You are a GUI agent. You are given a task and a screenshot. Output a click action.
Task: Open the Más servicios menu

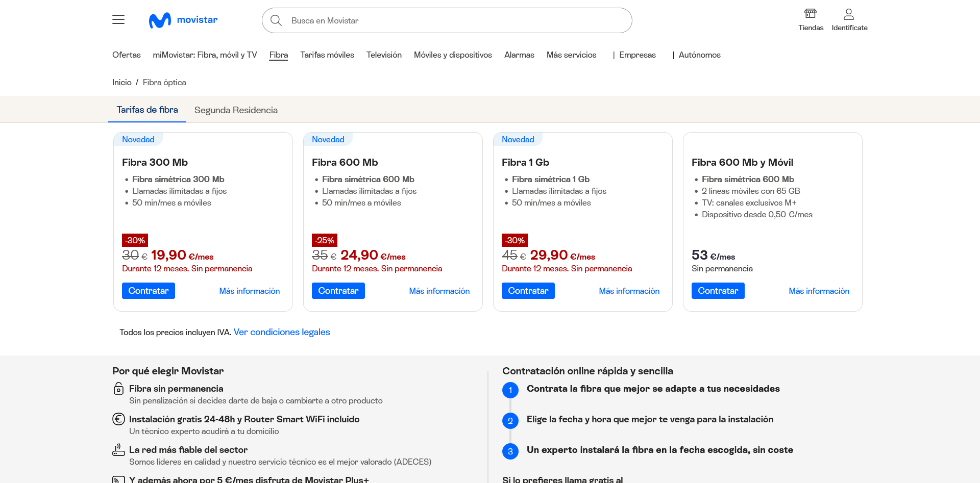click(571, 55)
